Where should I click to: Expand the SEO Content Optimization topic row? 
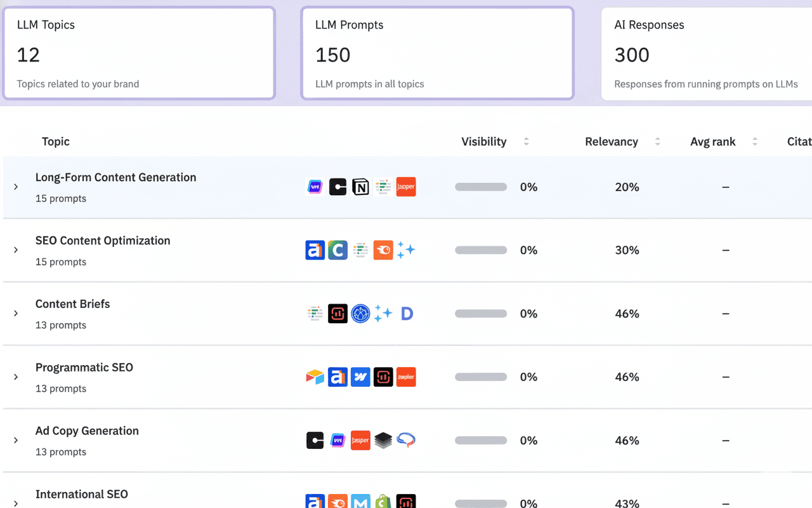pos(16,250)
